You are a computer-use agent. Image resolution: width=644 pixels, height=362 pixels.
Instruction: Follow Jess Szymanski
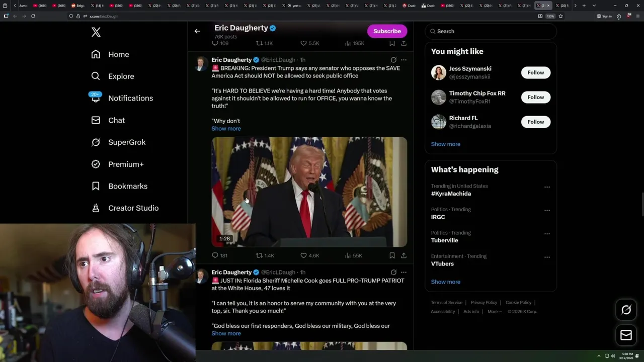click(536, 72)
